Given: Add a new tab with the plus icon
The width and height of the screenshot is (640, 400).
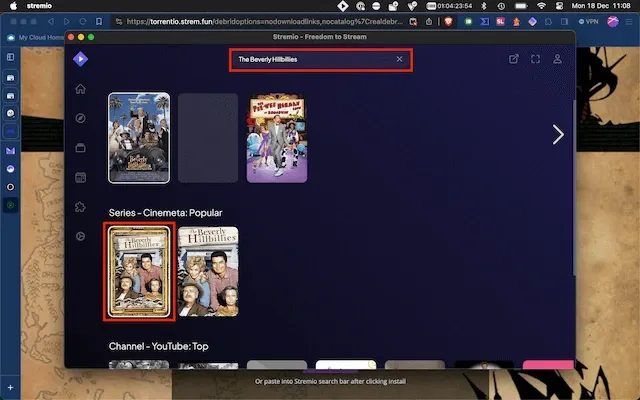Looking at the screenshot, I should click(x=11, y=387).
